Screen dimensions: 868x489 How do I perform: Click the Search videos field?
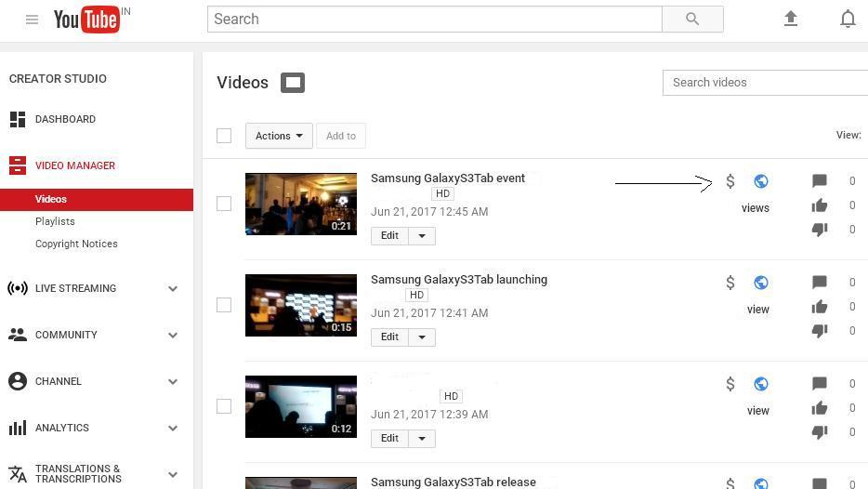coord(765,83)
